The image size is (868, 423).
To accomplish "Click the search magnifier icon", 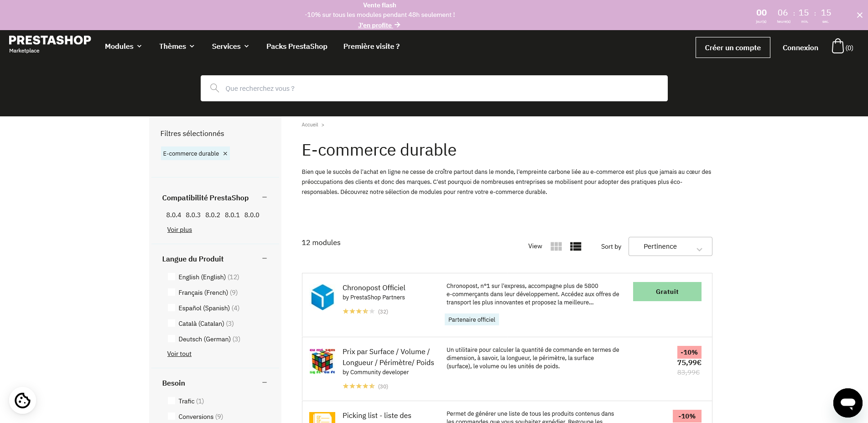I will (214, 88).
